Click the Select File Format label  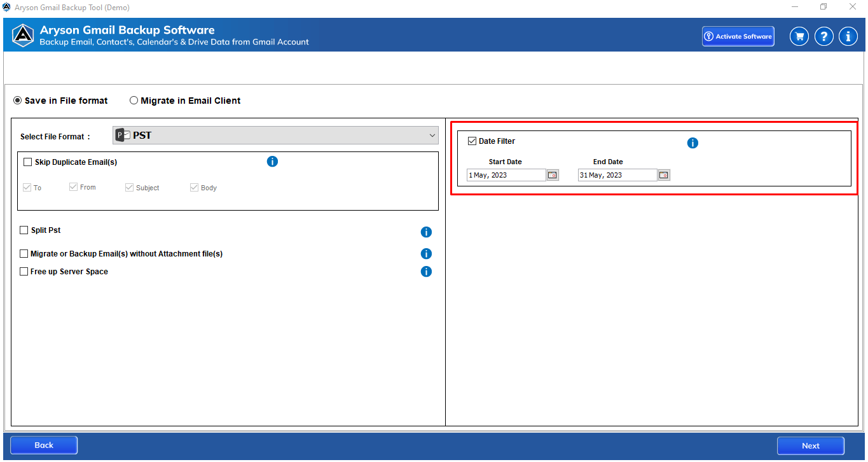tap(55, 137)
